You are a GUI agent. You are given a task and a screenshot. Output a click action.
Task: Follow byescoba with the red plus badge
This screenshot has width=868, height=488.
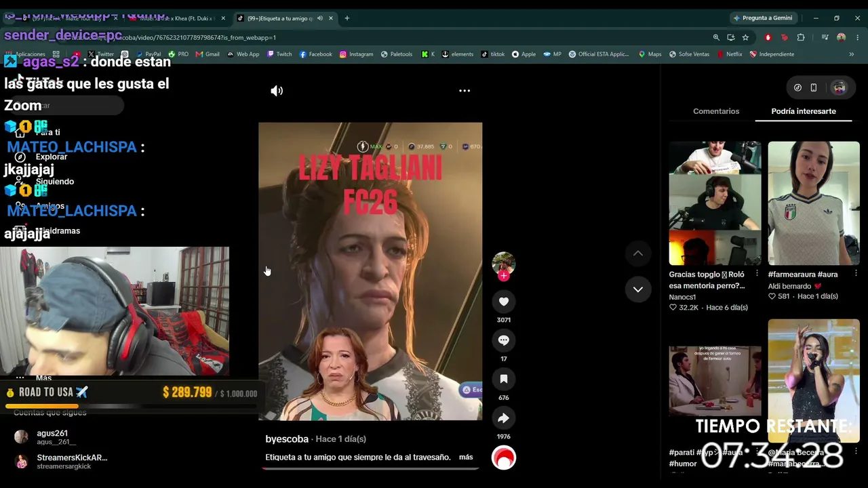(x=503, y=276)
